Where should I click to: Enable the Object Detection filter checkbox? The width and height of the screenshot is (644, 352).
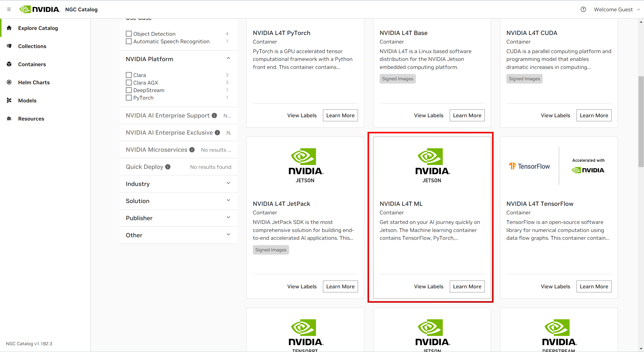point(129,33)
